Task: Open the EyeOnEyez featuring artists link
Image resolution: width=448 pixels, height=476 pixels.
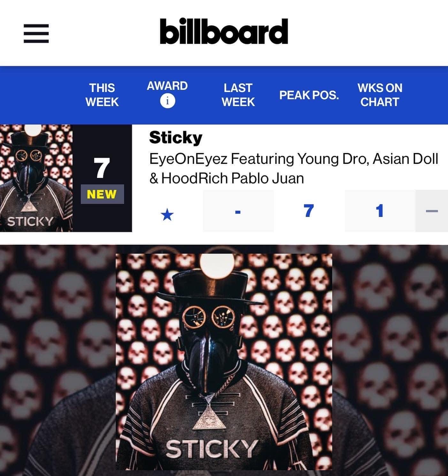Action: 293,168
